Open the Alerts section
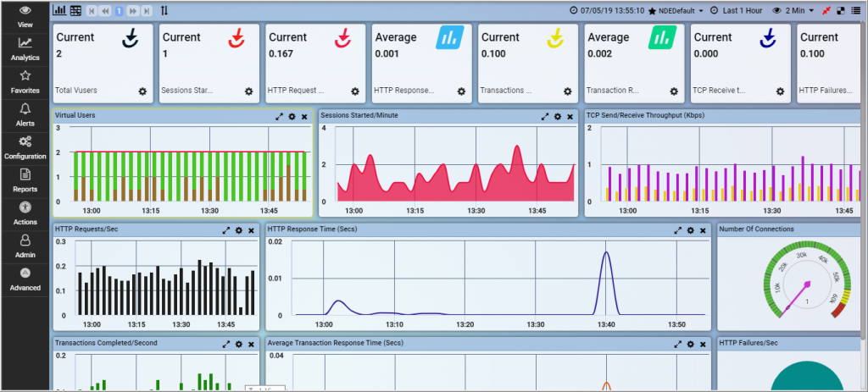Viewport: 868px width, 392px height. click(25, 115)
